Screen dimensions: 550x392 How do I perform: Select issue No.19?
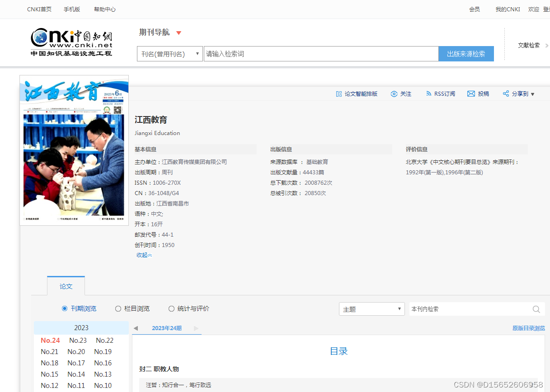coord(103,352)
